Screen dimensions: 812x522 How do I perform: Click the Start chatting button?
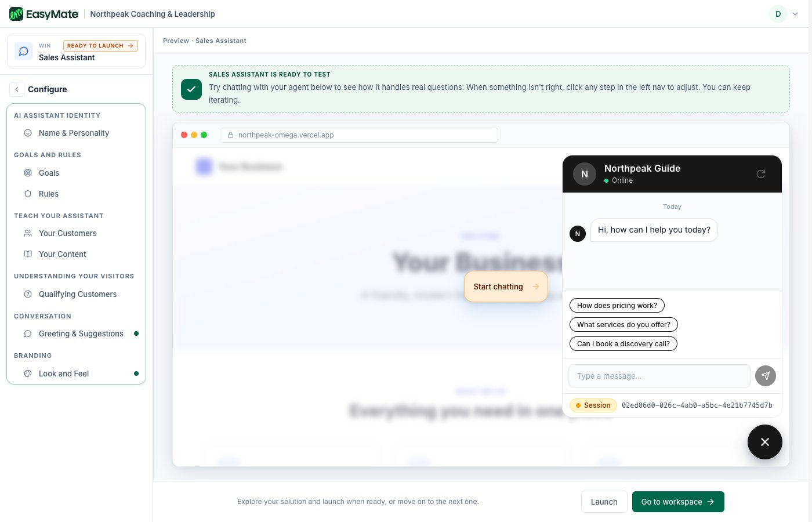[506, 287]
